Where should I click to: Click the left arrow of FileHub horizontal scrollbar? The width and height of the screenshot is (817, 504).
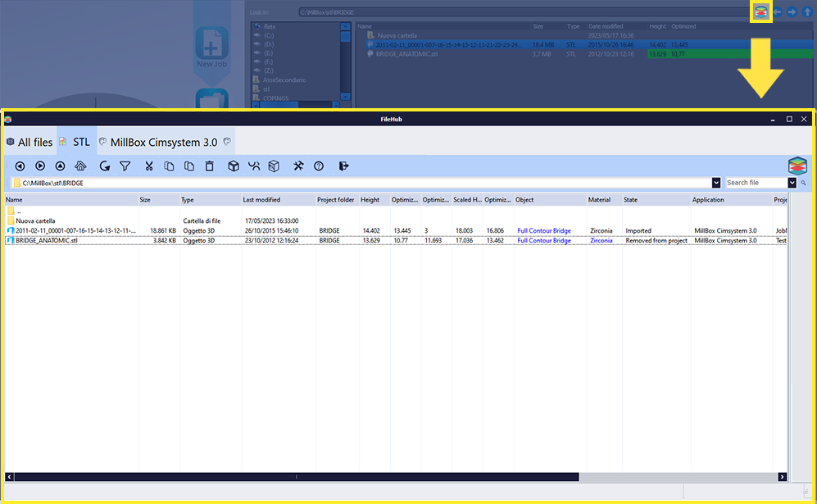click(x=9, y=477)
